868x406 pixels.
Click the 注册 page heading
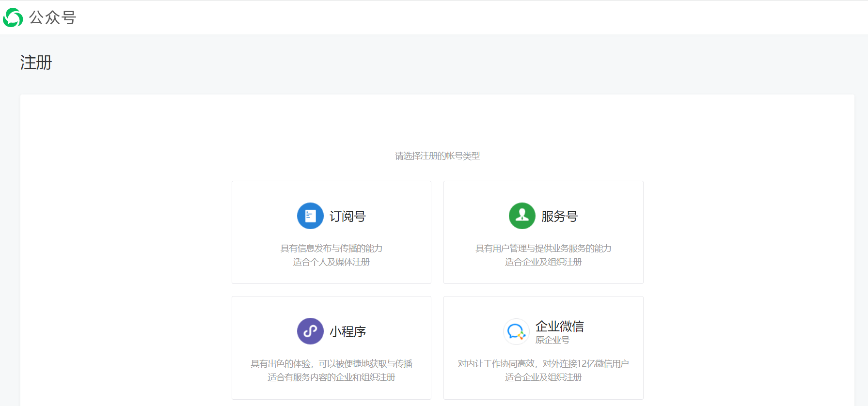36,62
